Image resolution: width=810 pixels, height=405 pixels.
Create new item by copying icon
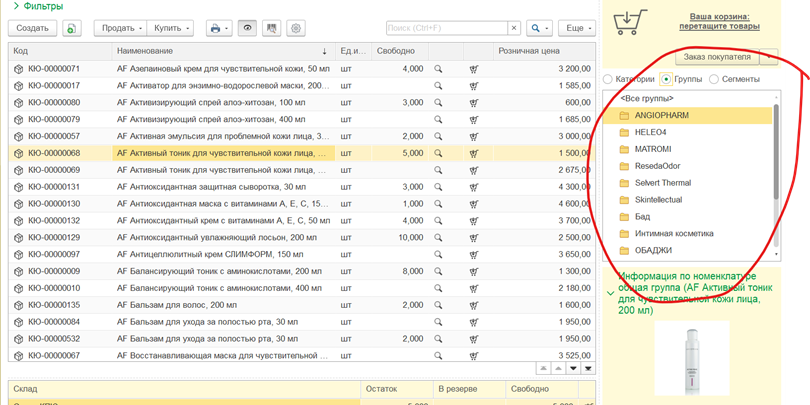[72, 28]
